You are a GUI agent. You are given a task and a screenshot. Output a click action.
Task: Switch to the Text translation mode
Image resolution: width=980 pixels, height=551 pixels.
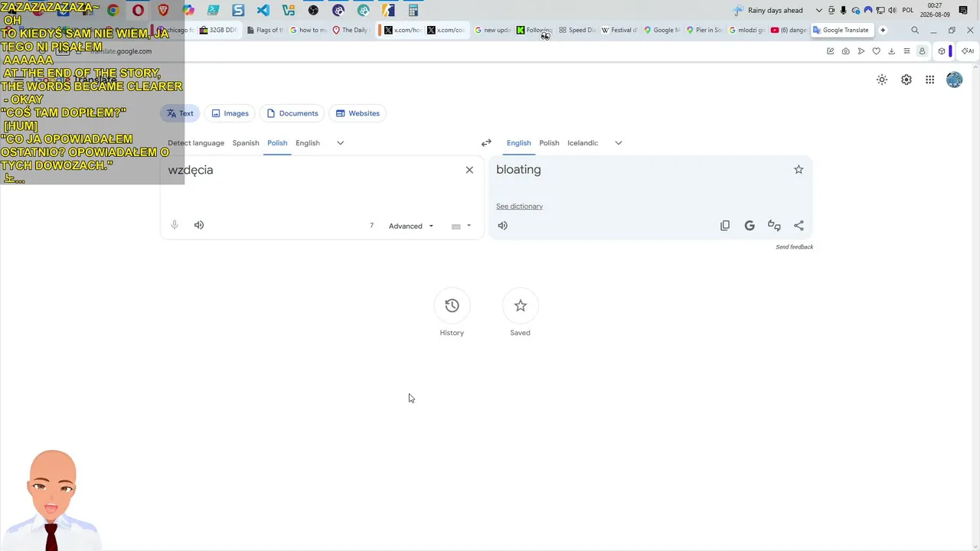pos(180,113)
